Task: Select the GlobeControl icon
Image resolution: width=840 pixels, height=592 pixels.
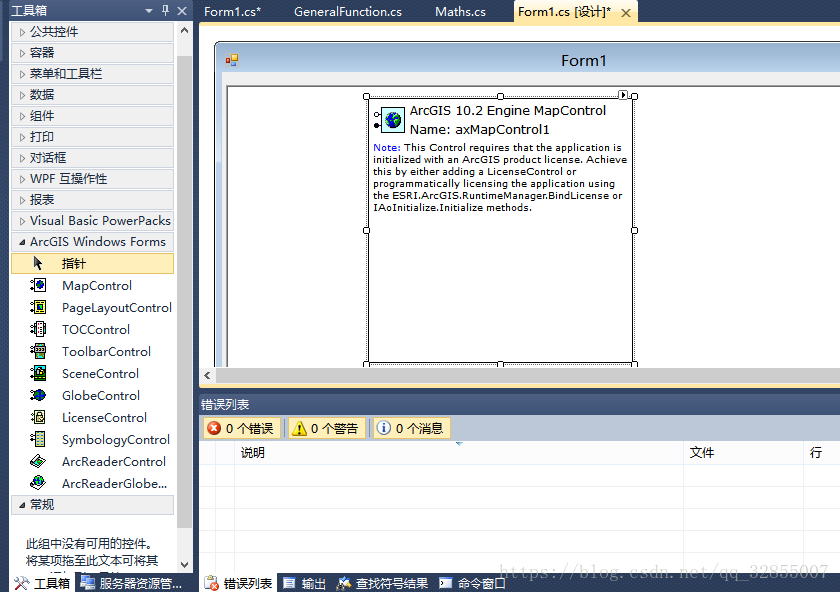Action: [39, 395]
